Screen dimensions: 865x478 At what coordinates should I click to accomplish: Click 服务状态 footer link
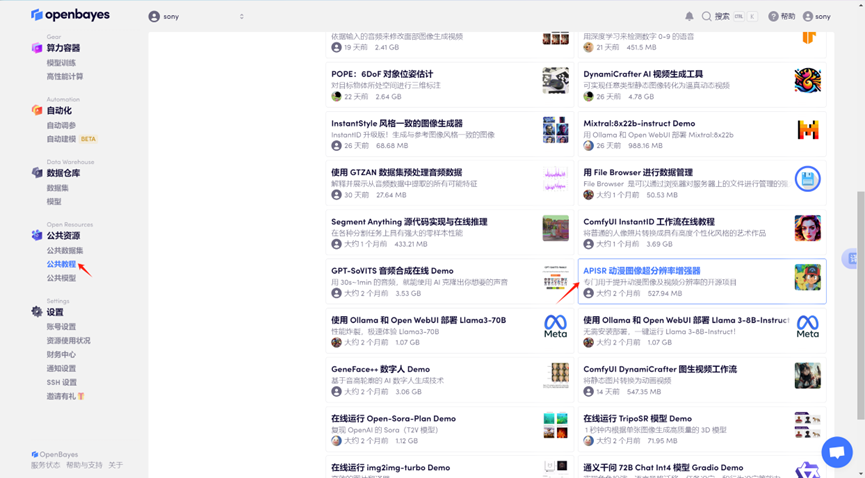(x=45, y=465)
